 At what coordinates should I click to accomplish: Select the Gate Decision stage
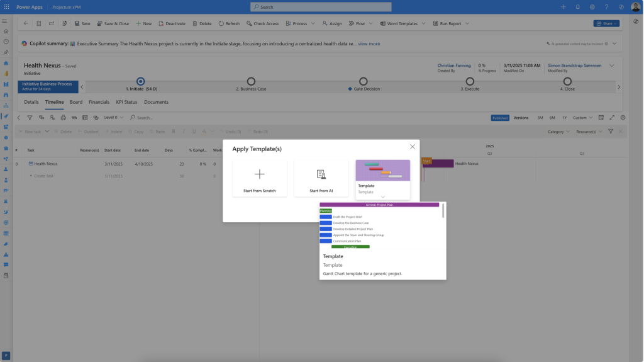(x=364, y=81)
